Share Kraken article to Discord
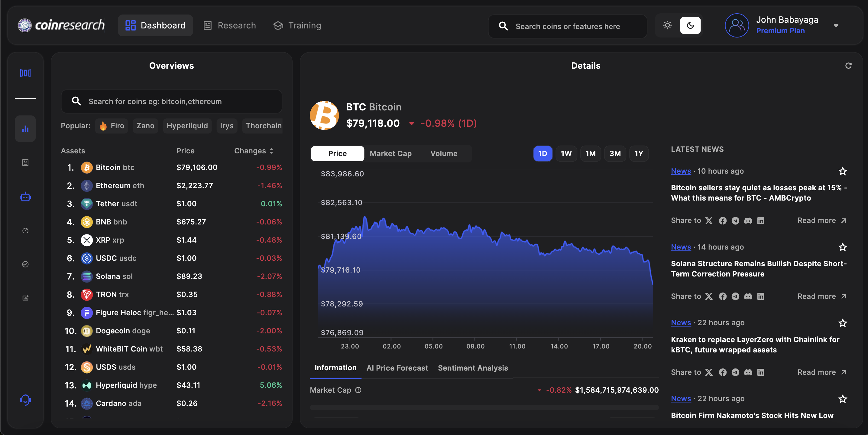 [748, 372]
